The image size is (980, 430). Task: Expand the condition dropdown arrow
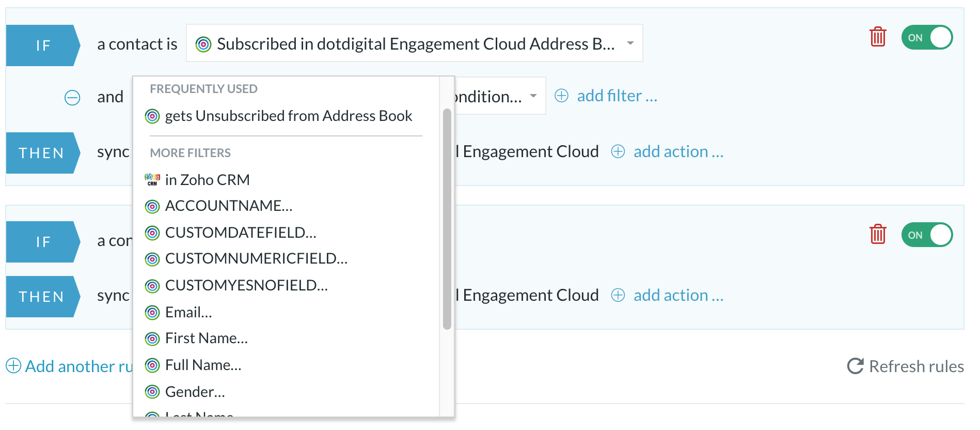point(533,96)
